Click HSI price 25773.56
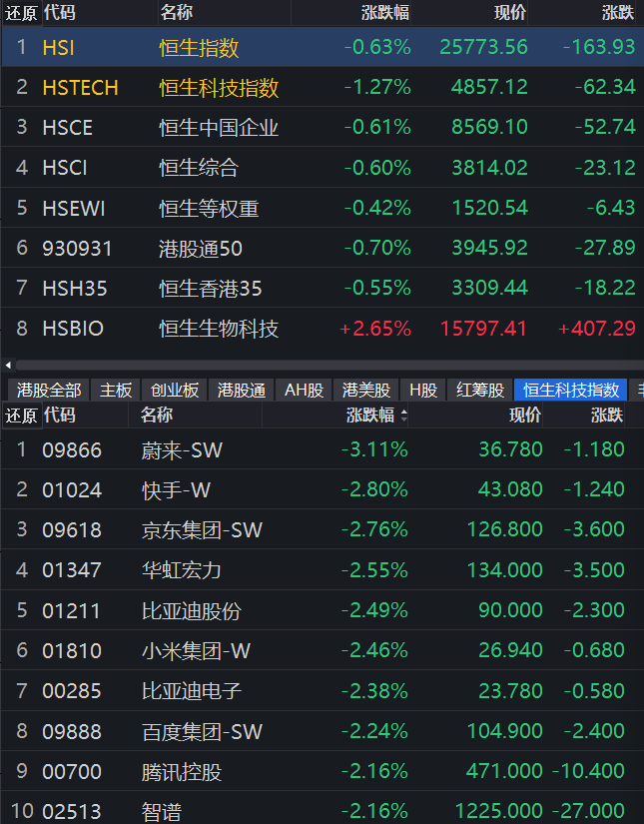The width and height of the screenshot is (644, 824). (483, 47)
